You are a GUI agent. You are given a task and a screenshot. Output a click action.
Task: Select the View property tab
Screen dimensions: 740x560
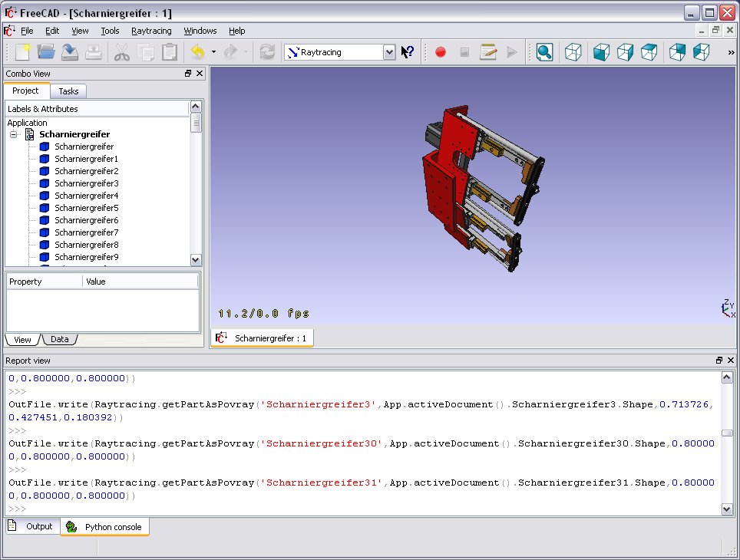point(22,340)
